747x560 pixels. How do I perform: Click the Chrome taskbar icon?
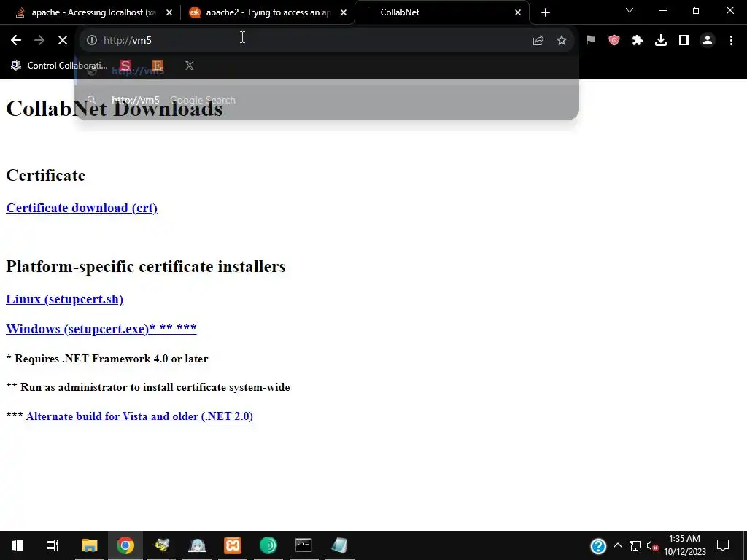(125, 545)
